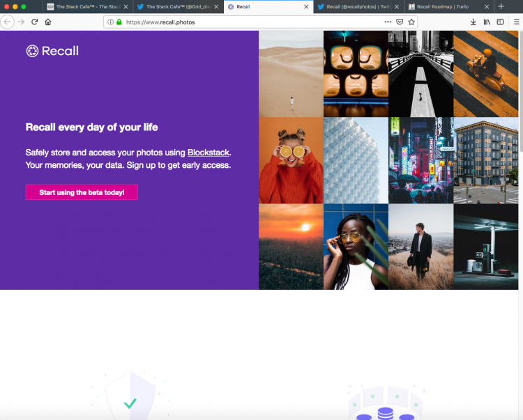Click the macOS green fullscreen window button
523x420 pixels.
23,7
